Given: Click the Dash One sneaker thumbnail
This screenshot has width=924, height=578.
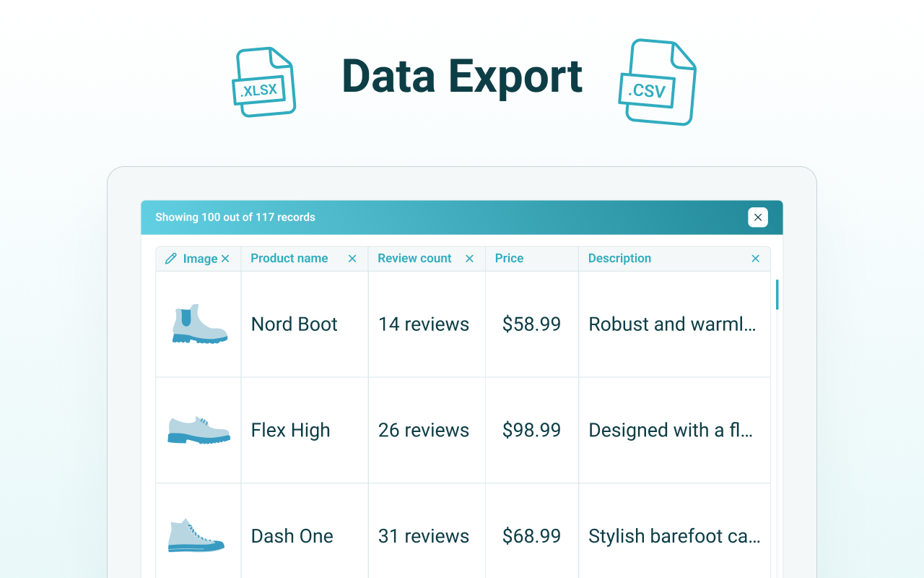Looking at the screenshot, I should 196,536.
